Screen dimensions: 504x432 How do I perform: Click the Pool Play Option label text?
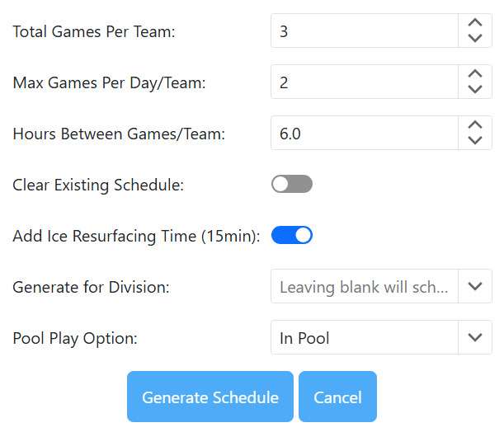coord(76,338)
